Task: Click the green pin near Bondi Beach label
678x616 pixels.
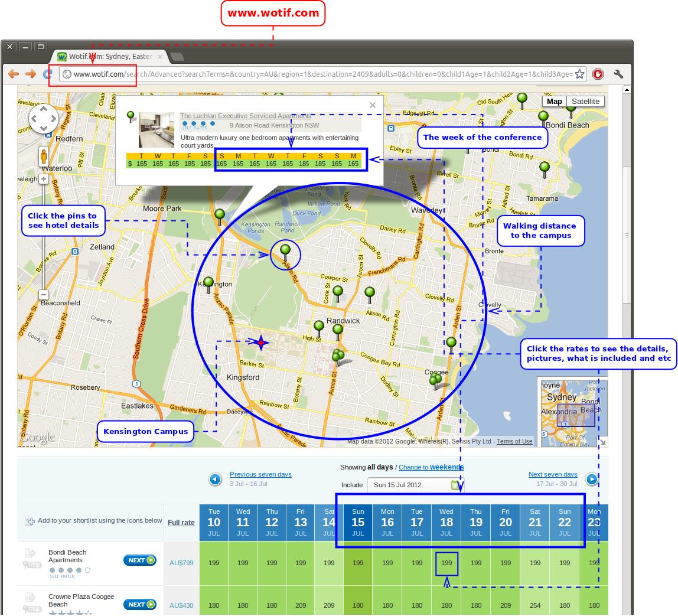Action: point(543,119)
